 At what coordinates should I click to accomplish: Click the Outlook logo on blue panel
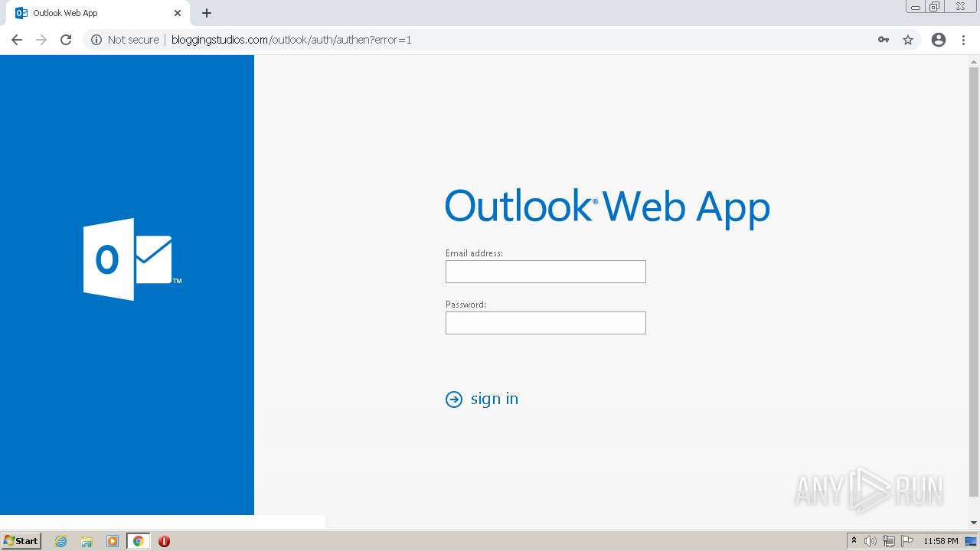click(132, 259)
